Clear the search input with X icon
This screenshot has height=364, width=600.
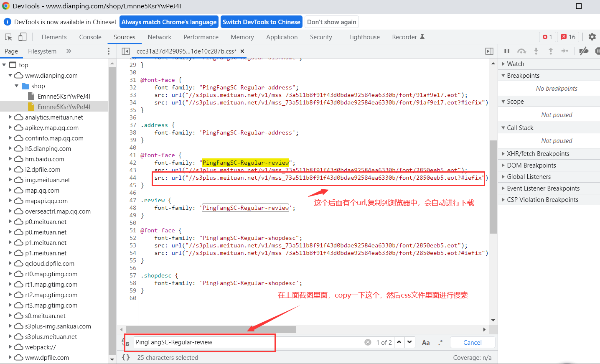[x=368, y=342]
